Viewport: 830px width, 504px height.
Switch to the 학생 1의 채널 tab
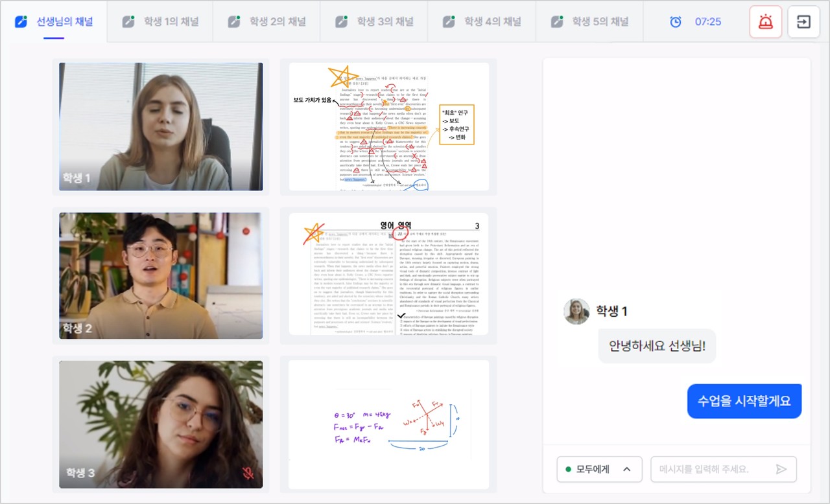(x=160, y=21)
